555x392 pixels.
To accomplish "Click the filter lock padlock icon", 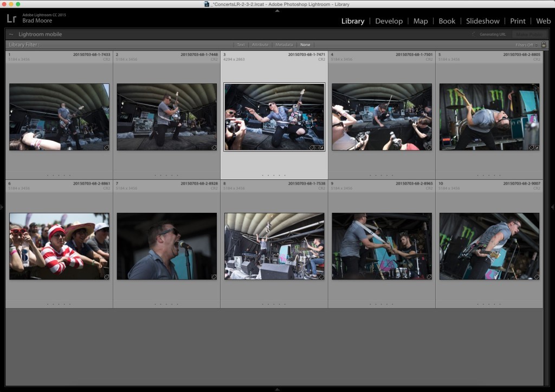I will pos(544,44).
